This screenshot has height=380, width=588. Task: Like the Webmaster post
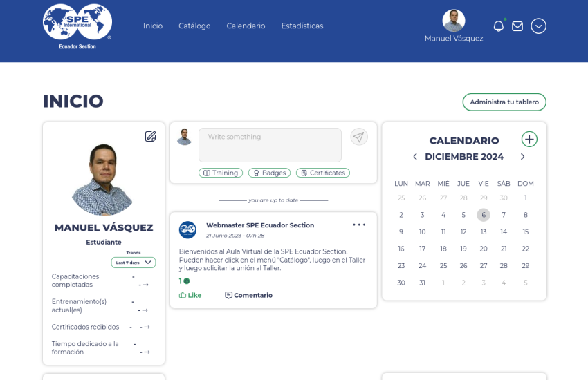tap(190, 295)
